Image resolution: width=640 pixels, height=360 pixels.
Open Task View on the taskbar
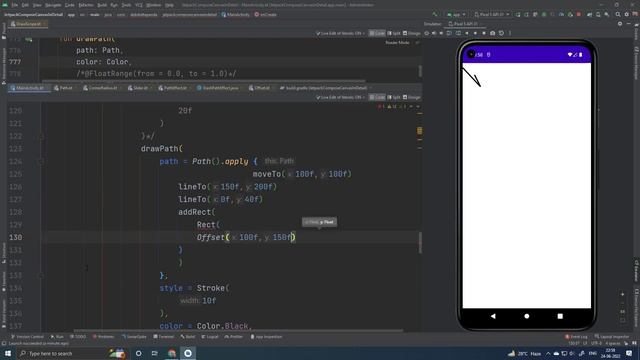[155, 353]
